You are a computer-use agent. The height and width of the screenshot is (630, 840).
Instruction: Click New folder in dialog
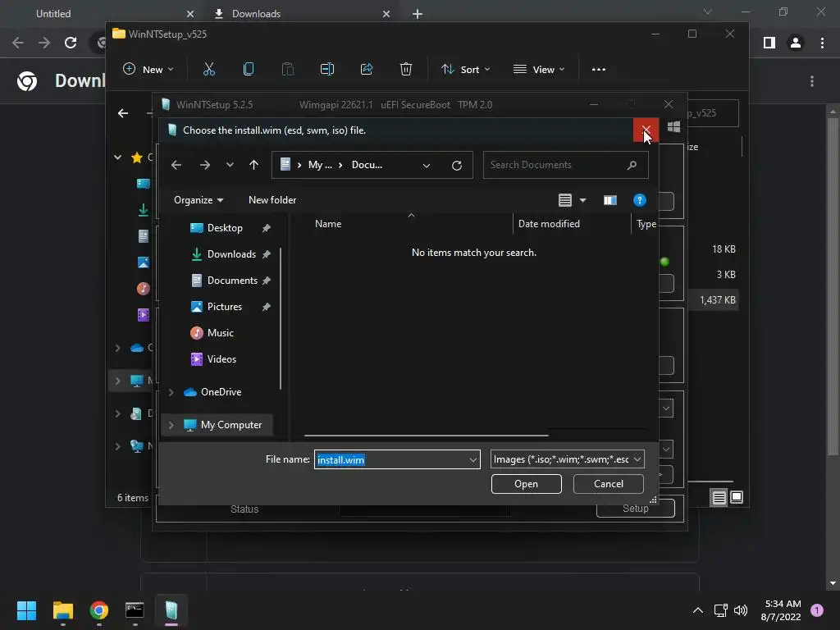click(x=272, y=200)
